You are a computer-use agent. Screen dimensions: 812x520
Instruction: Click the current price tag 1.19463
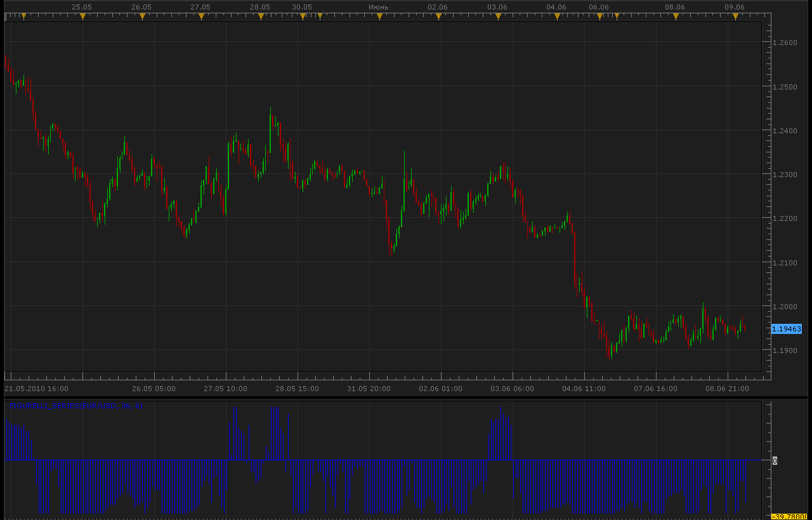(787, 329)
